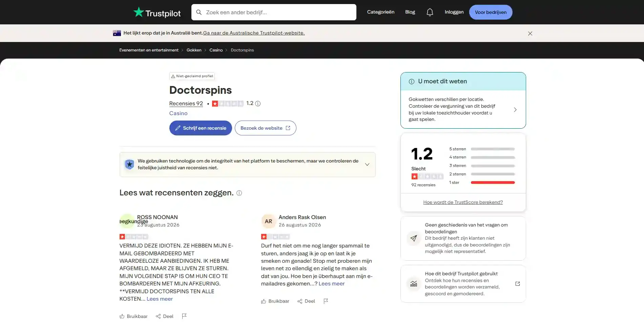The width and height of the screenshot is (644, 322).
Task: Filter reviews by 1 ster bar
Action: pyautogui.click(x=493, y=183)
